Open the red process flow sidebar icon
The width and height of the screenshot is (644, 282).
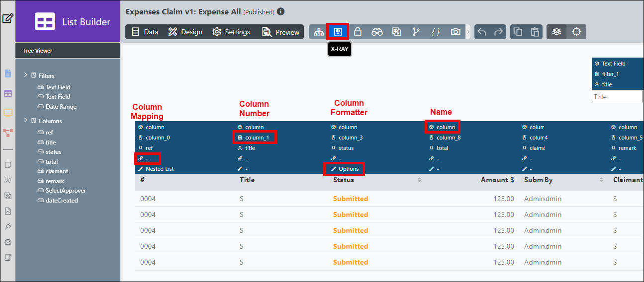point(7,133)
